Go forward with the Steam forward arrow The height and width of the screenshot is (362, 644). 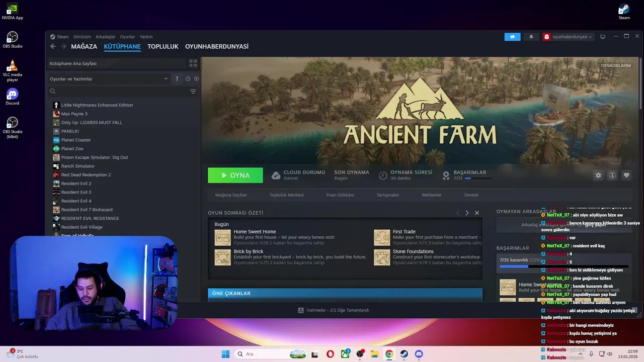(x=63, y=46)
